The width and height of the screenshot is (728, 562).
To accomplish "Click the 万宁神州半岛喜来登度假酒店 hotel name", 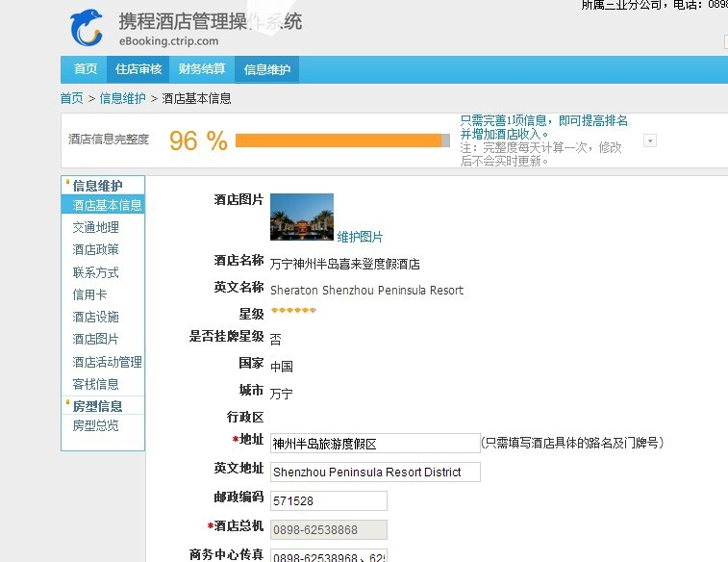I will coord(345,264).
